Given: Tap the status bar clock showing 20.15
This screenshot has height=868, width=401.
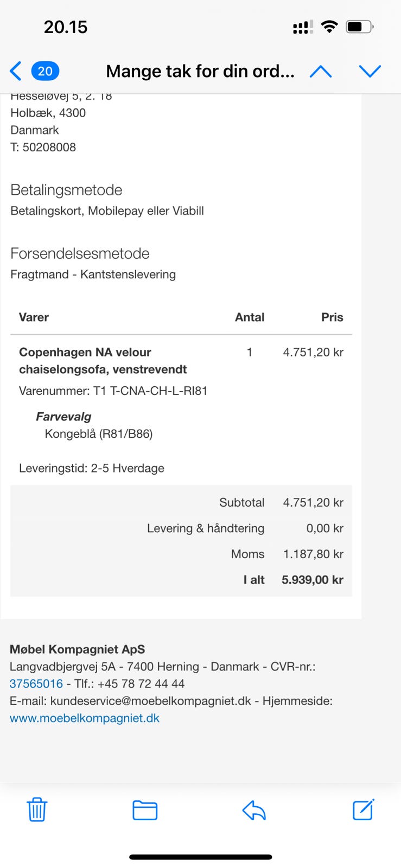Looking at the screenshot, I should point(66,27).
